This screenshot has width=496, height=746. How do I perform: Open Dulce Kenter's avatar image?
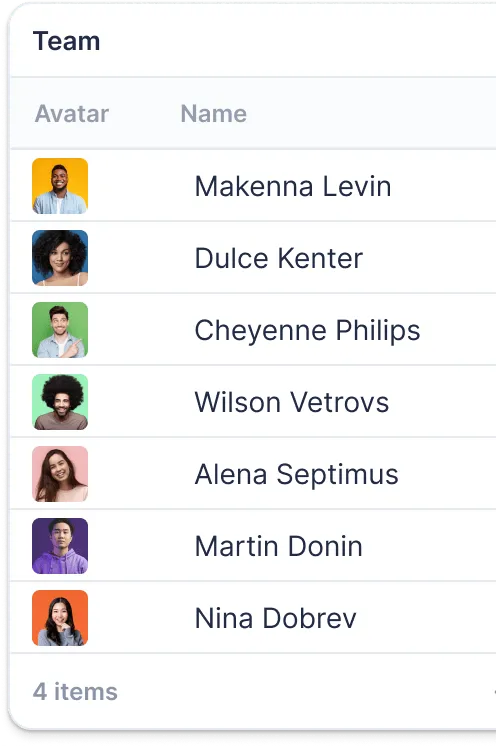[x=60, y=258]
